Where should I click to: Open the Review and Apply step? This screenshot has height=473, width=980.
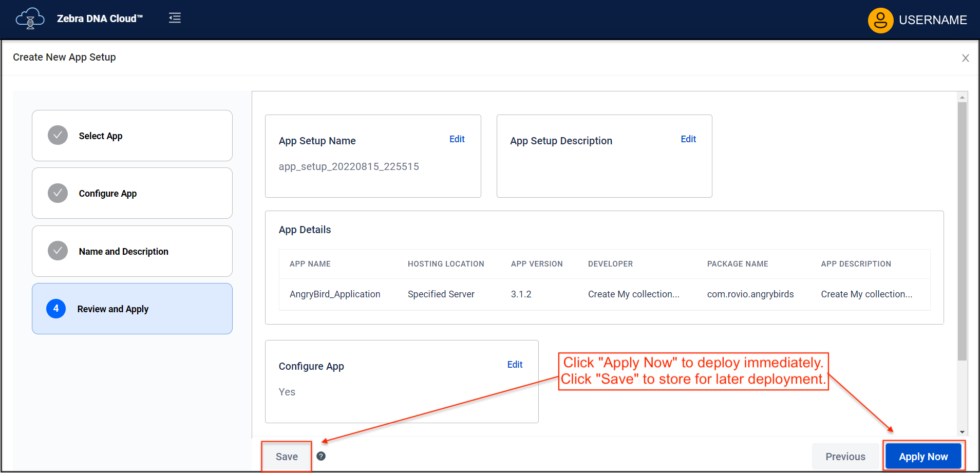click(132, 309)
